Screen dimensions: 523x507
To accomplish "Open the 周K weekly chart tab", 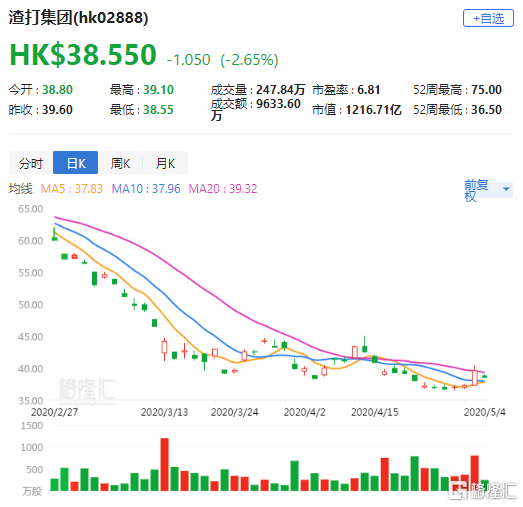I will pyautogui.click(x=120, y=163).
